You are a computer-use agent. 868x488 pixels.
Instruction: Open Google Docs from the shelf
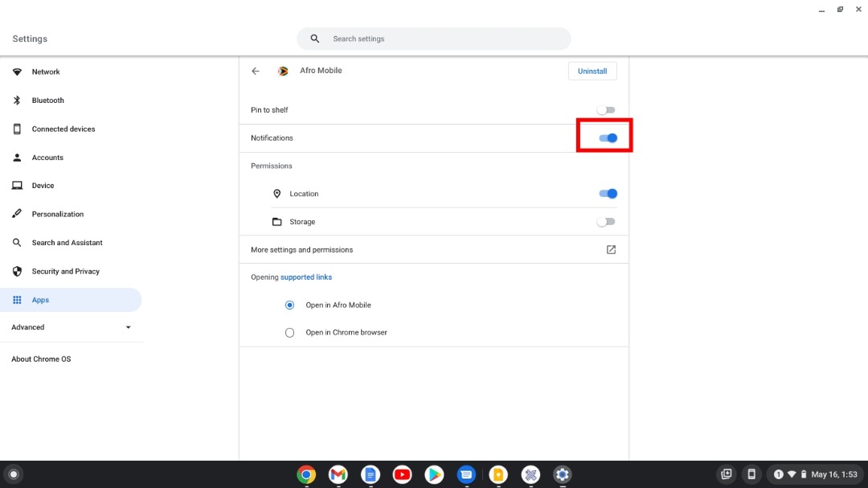[x=371, y=474]
